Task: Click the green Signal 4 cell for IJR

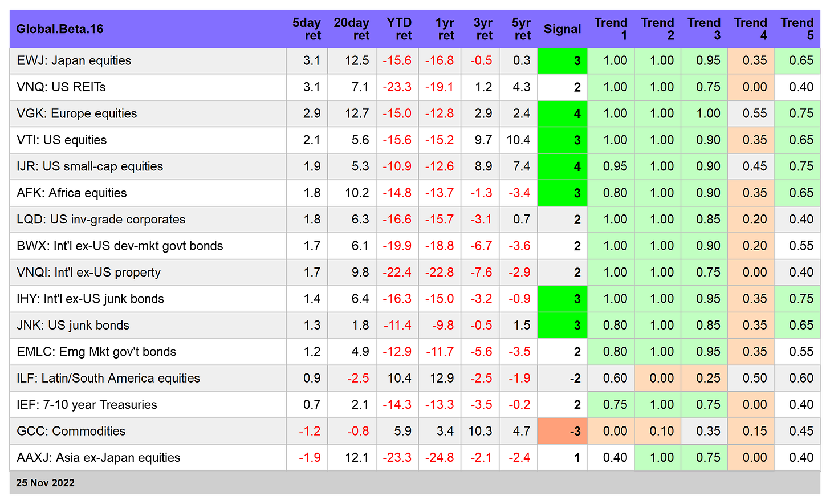Action: pyautogui.click(x=563, y=166)
